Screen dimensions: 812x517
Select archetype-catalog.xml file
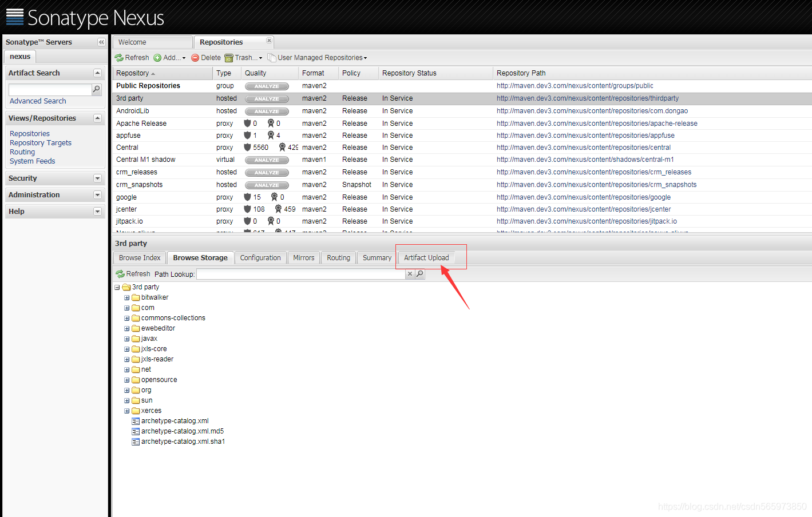click(175, 421)
